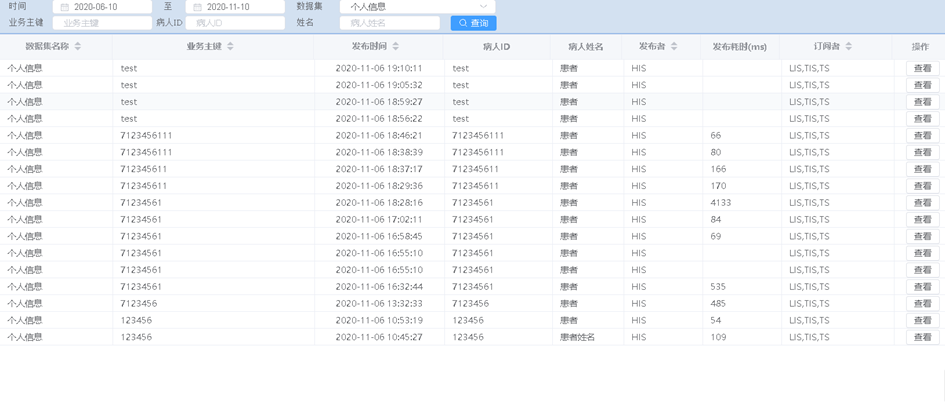Select publish time 2020-11-06 18:28:16
The height and width of the screenshot is (408, 945).
[x=378, y=203]
